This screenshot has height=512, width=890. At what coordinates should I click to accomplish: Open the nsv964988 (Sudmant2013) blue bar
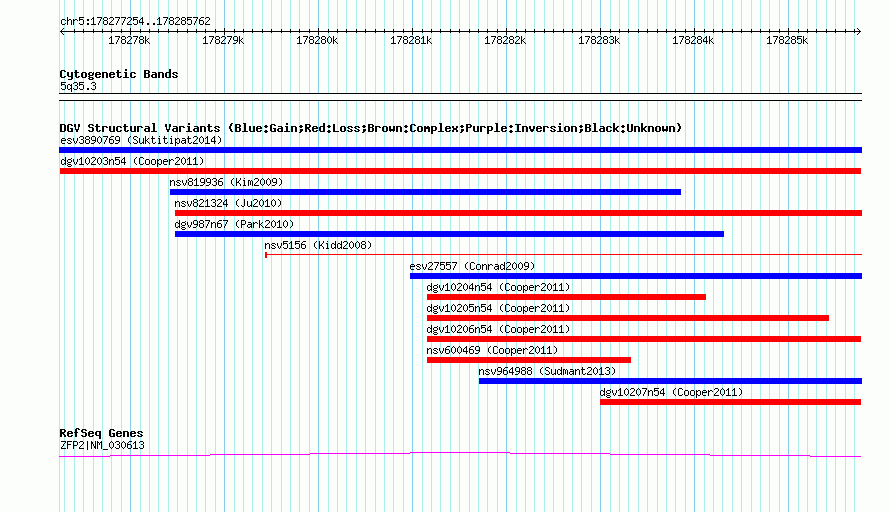coord(670,381)
